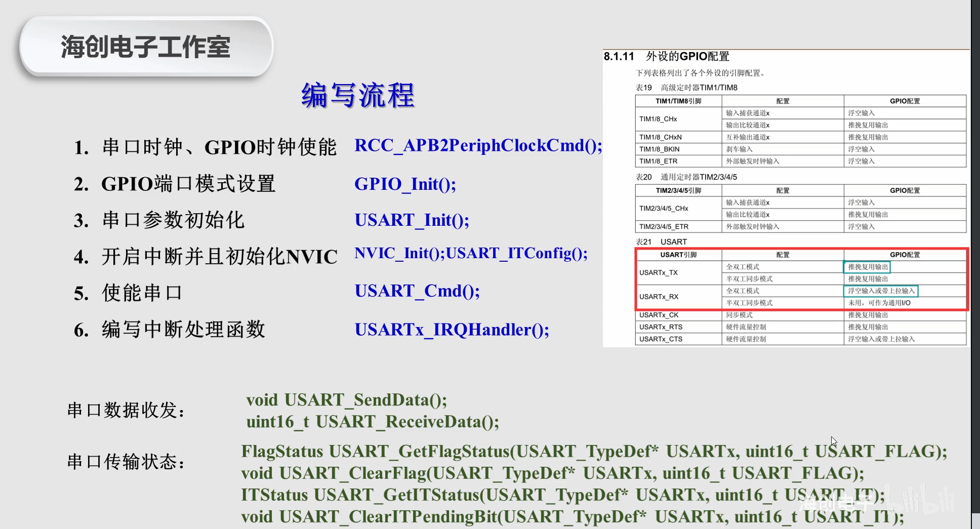Click the uint16_t USART_ReceiveData() line
Viewport: 980px width, 529px height.
[373, 422]
